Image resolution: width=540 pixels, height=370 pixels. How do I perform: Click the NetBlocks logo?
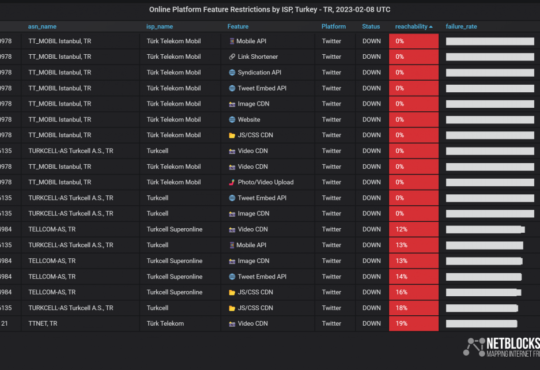[501, 347]
